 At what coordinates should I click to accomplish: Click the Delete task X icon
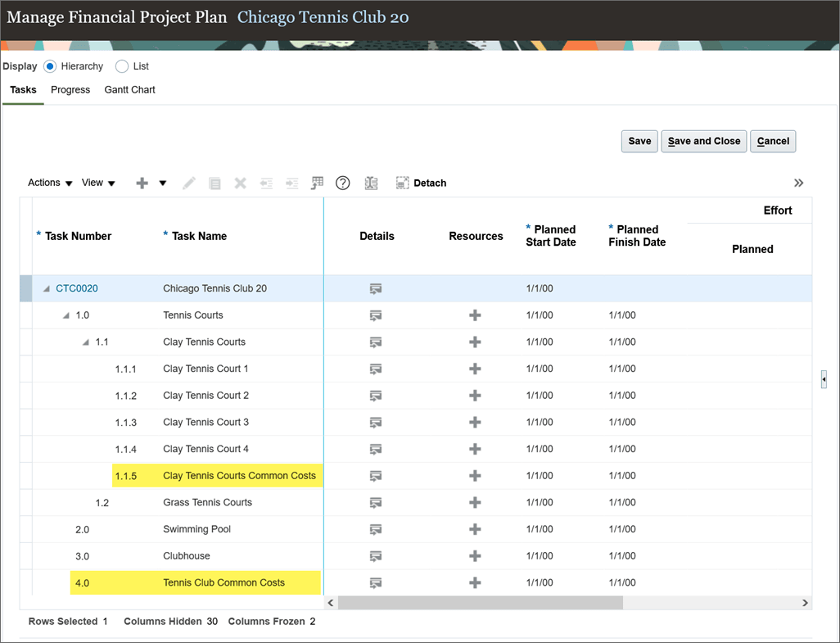click(x=240, y=183)
